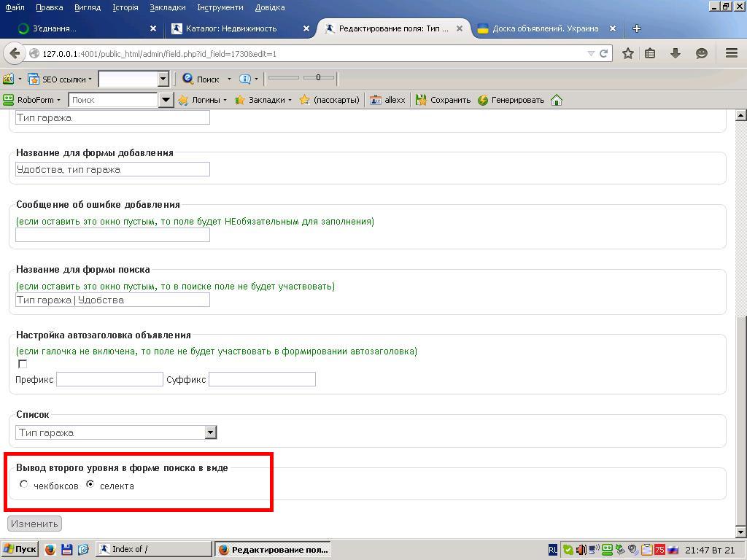The width and height of the screenshot is (747, 560).
Task: Close the Доска объявлений. Украина tab
Action: (x=613, y=28)
